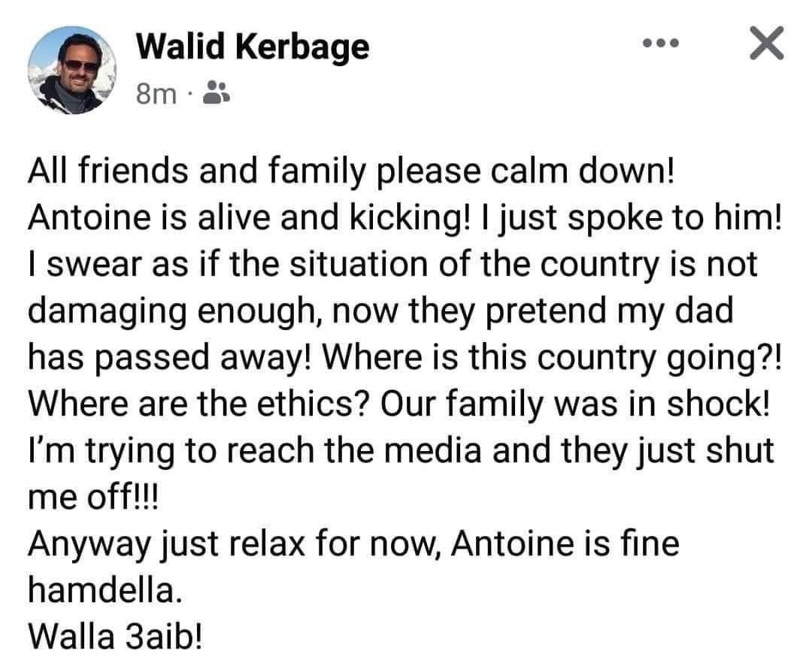Click the 8m post timestamp
The height and width of the screenshot is (666, 812).
pos(156,94)
